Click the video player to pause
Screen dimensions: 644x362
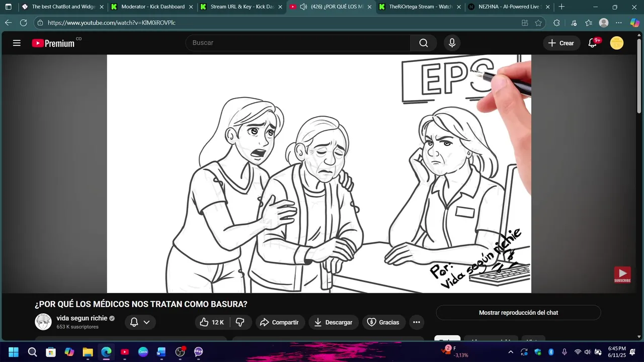[x=319, y=173]
